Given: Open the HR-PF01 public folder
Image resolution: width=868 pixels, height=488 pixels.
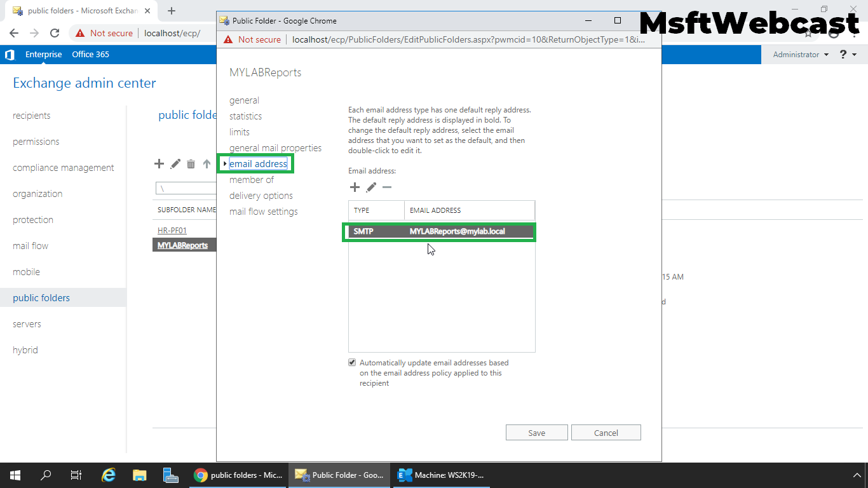Looking at the screenshot, I should [171, 230].
